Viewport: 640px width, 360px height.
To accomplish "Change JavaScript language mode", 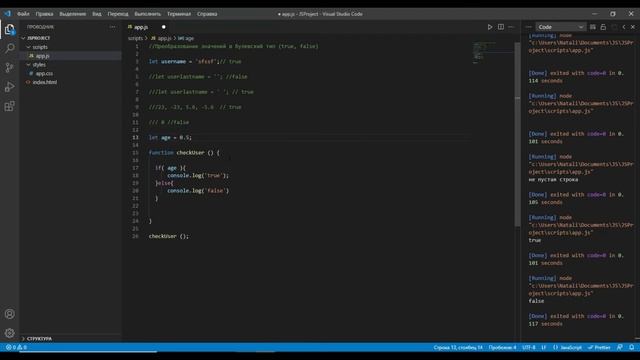I will [x=568, y=347].
